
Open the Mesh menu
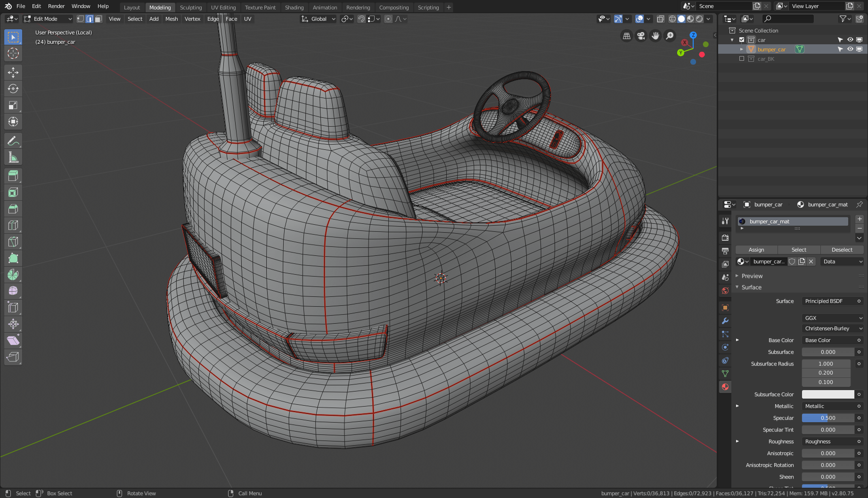172,19
